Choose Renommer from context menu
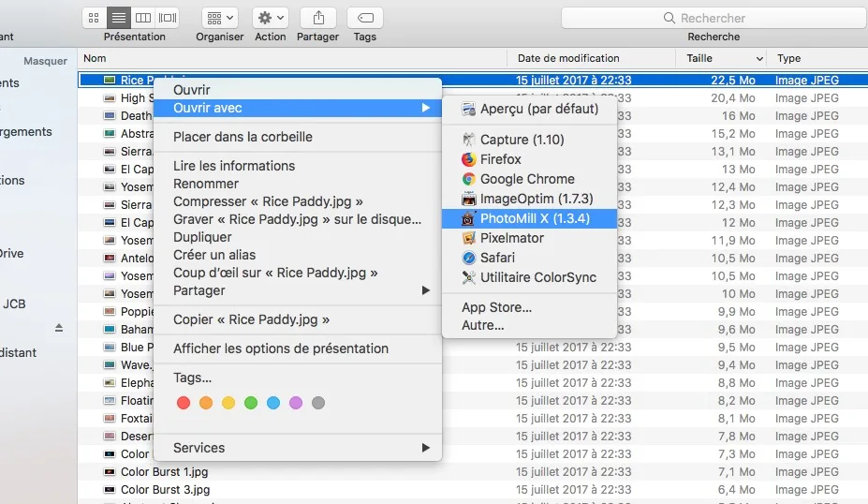 point(298,184)
